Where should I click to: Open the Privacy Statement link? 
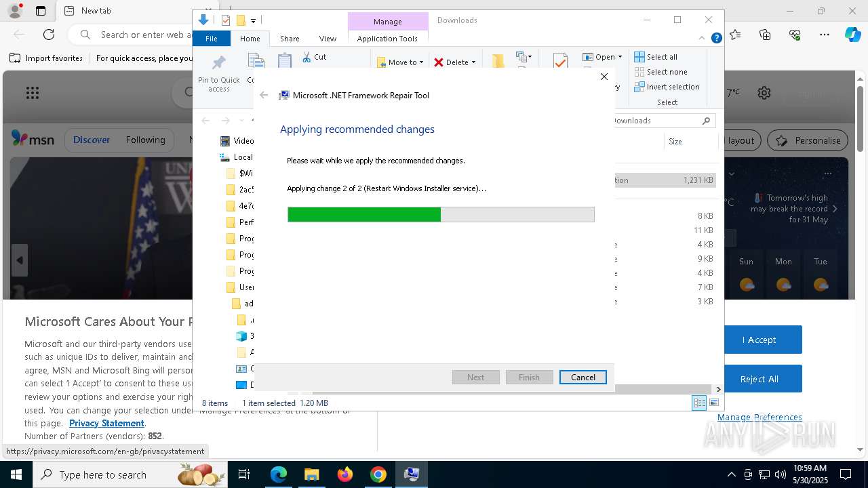[106, 424]
